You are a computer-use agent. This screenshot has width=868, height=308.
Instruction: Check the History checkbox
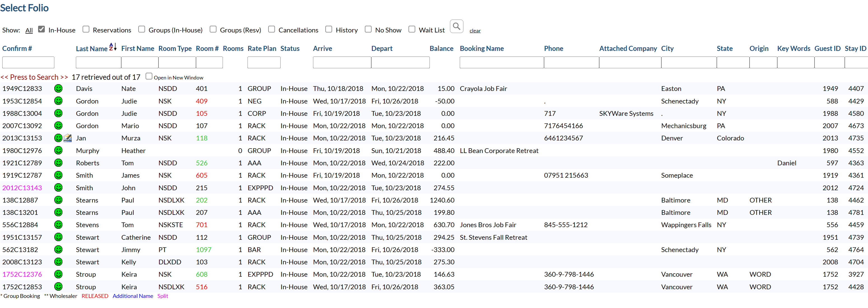point(329,29)
